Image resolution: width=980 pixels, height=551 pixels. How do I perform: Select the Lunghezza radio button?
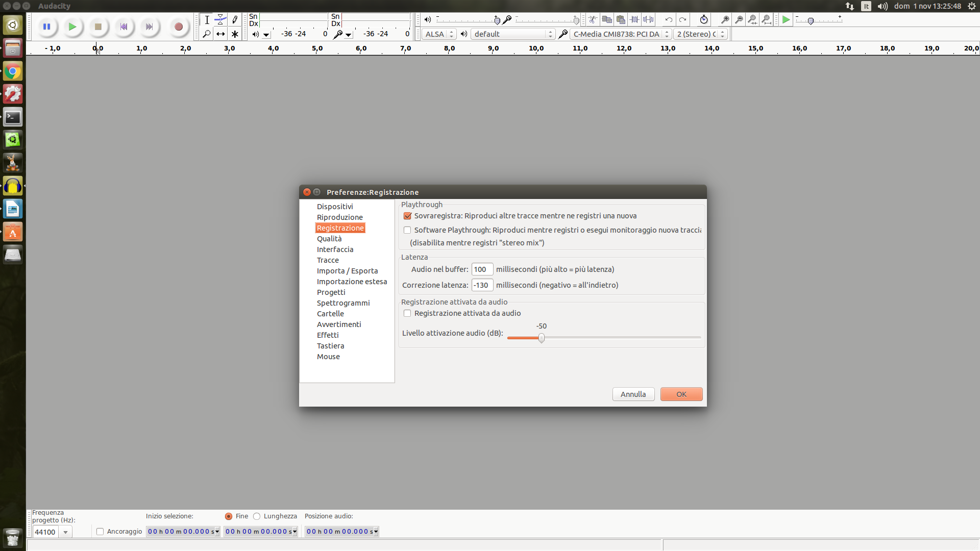(257, 516)
